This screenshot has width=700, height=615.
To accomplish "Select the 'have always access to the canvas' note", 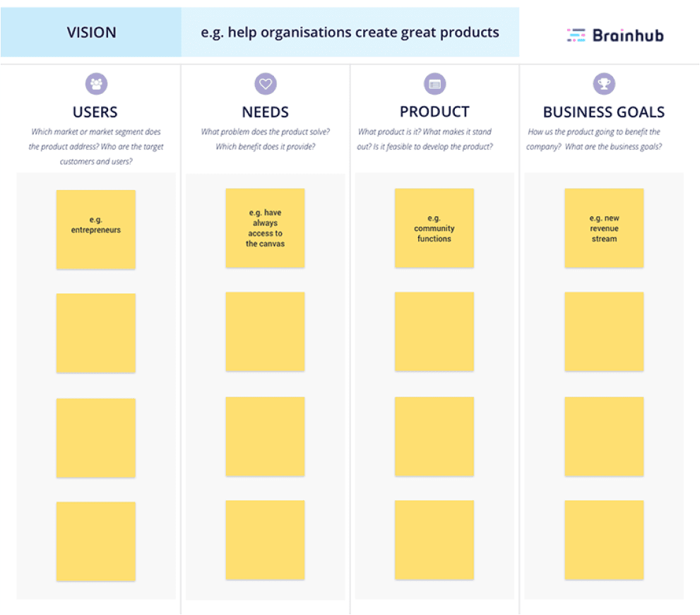I will 265,228.
